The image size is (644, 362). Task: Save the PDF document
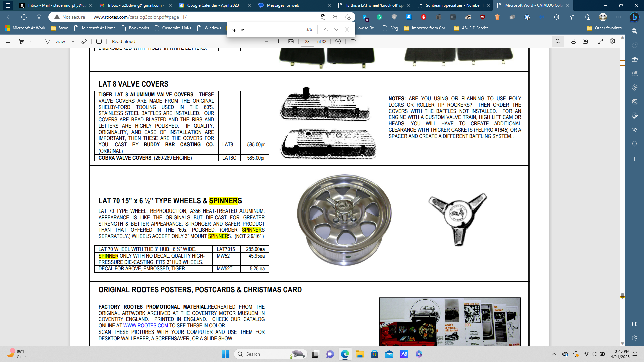[x=585, y=41]
